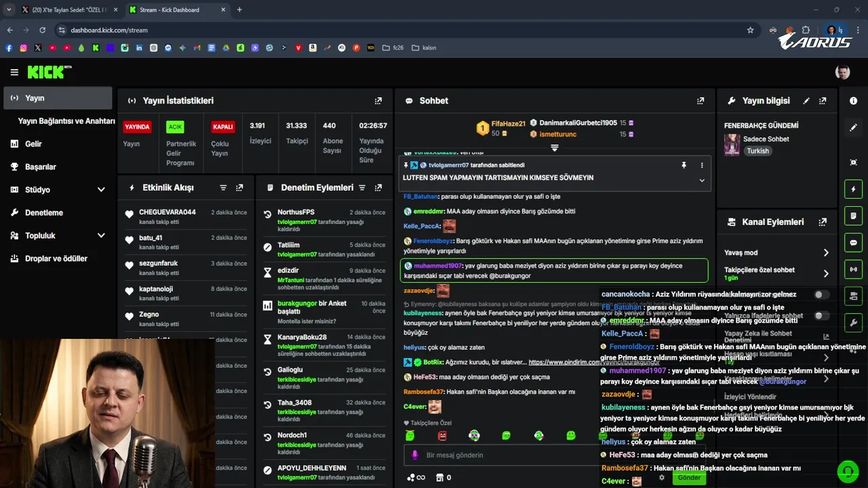The image size is (868, 488).
Task: Click the lightning bolt icon in the right sidebar
Action: [x=853, y=189]
